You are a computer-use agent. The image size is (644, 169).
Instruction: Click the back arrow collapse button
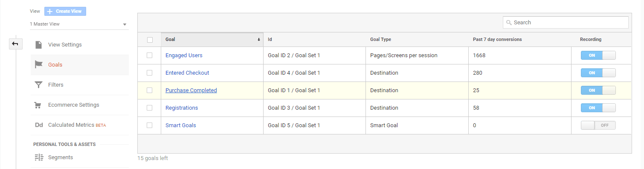tap(16, 44)
